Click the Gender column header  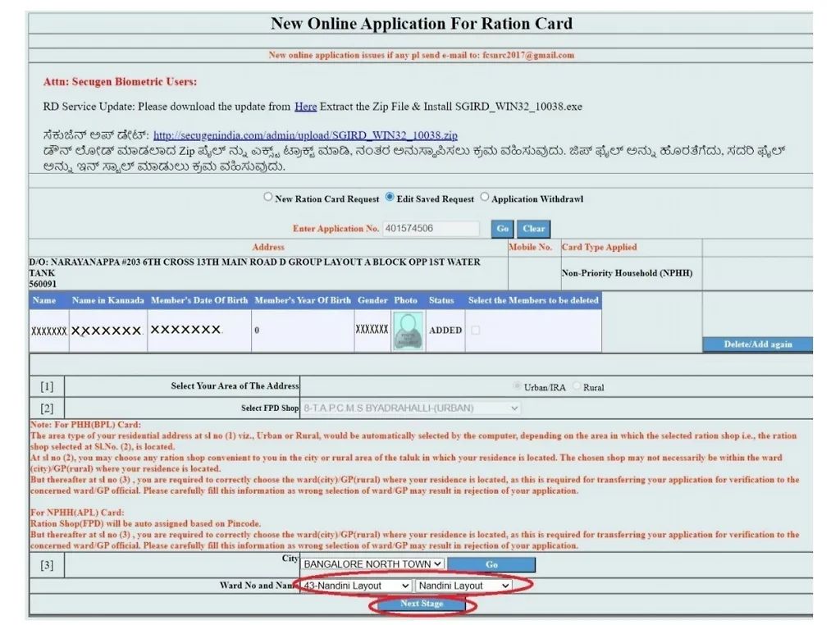click(372, 300)
